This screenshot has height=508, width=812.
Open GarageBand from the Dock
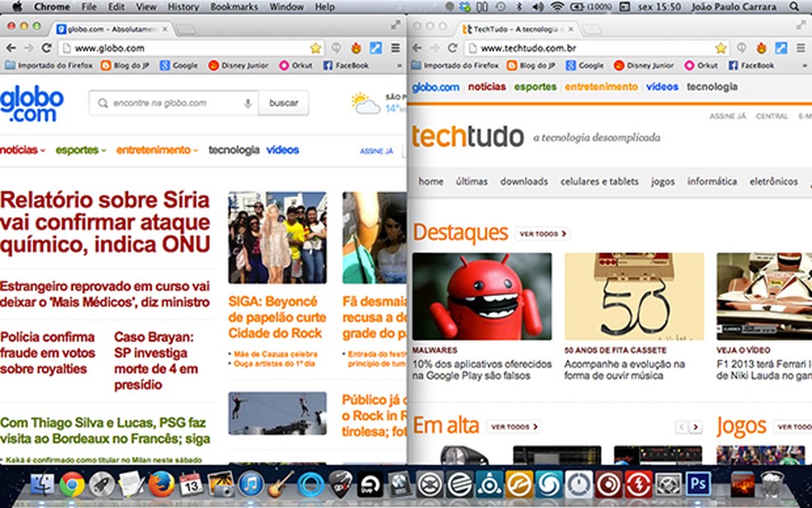coord(277,487)
